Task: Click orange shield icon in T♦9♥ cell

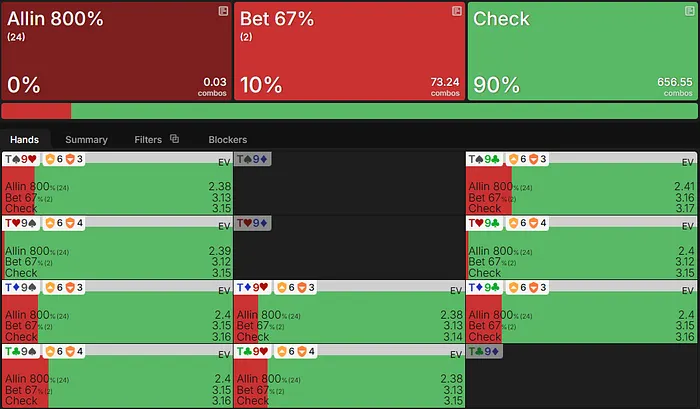Action: coord(282,287)
